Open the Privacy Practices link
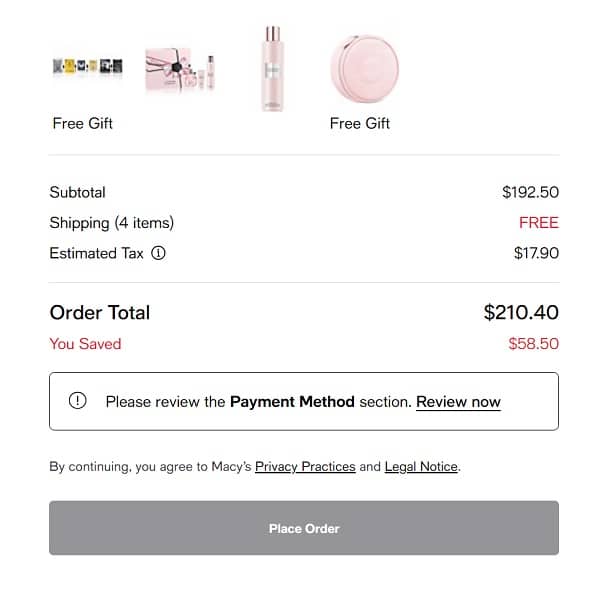 (x=305, y=466)
